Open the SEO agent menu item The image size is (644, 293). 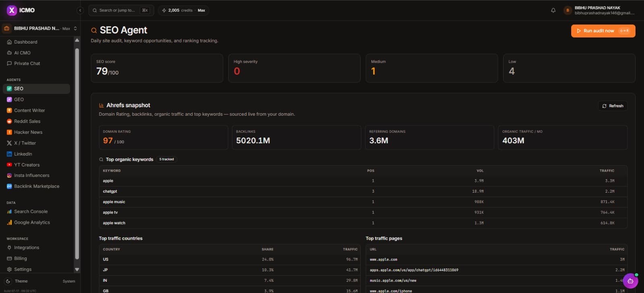(36, 89)
